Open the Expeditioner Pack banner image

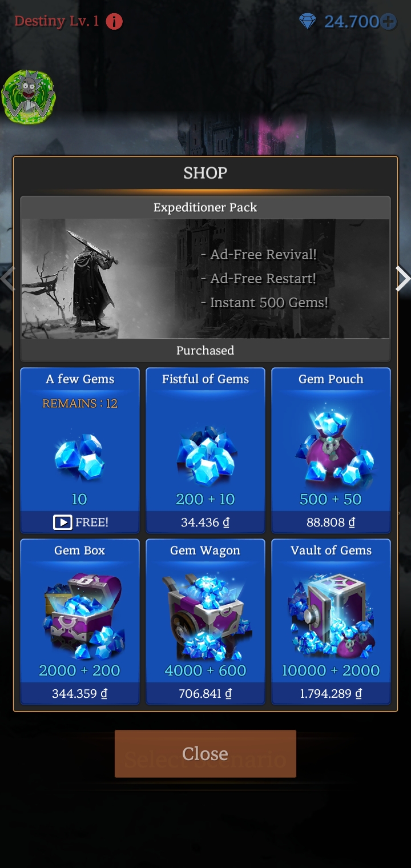(205, 279)
